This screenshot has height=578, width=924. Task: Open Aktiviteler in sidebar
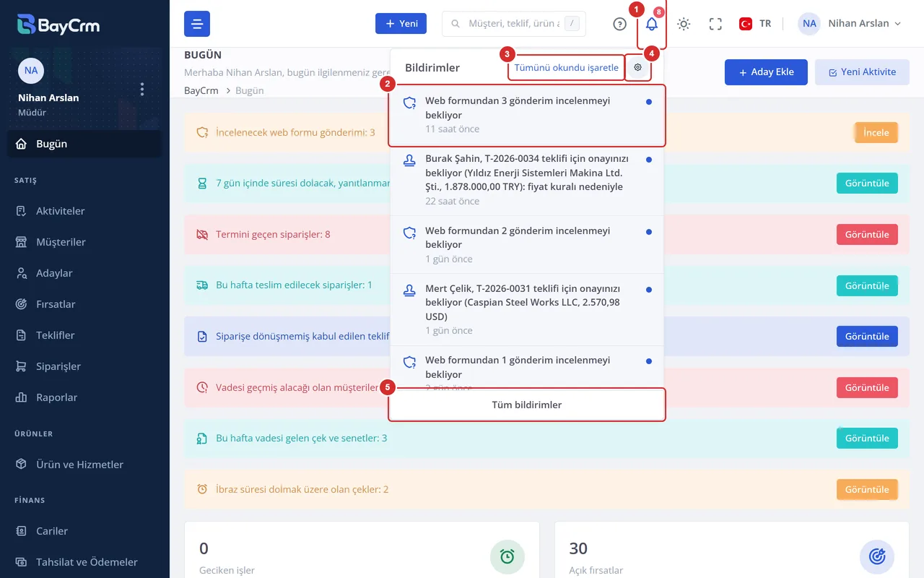point(84,211)
